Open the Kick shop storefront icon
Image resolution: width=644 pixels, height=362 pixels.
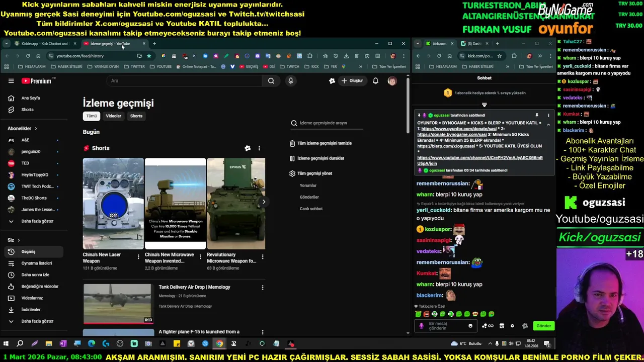(x=502, y=326)
